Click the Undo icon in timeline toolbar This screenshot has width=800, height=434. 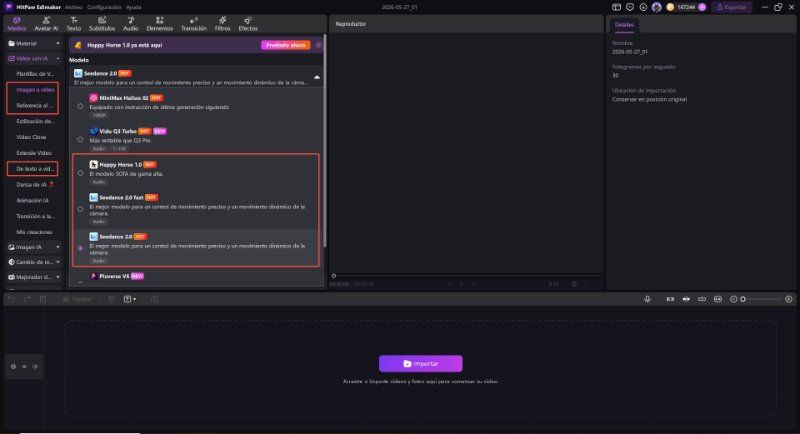tap(11, 299)
